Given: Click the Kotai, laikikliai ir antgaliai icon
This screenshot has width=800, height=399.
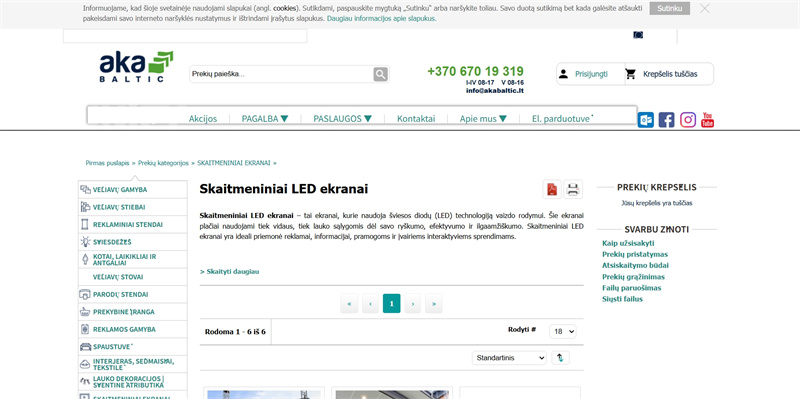Looking at the screenshot, I should 85,260.
